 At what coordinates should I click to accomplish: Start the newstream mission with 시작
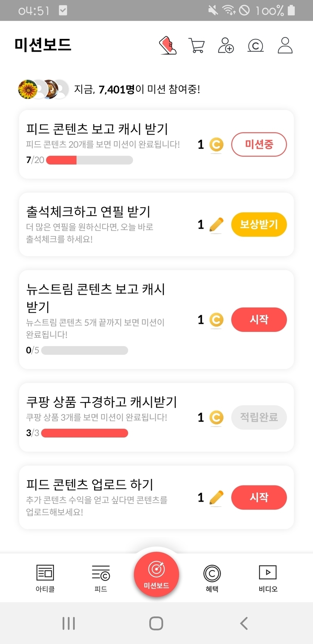pos(259,320)
